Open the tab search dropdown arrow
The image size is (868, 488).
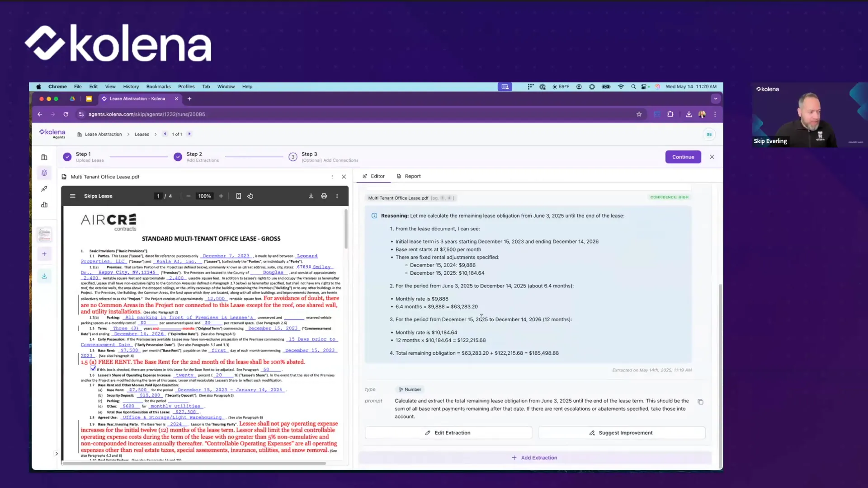(x=716, y=99)
